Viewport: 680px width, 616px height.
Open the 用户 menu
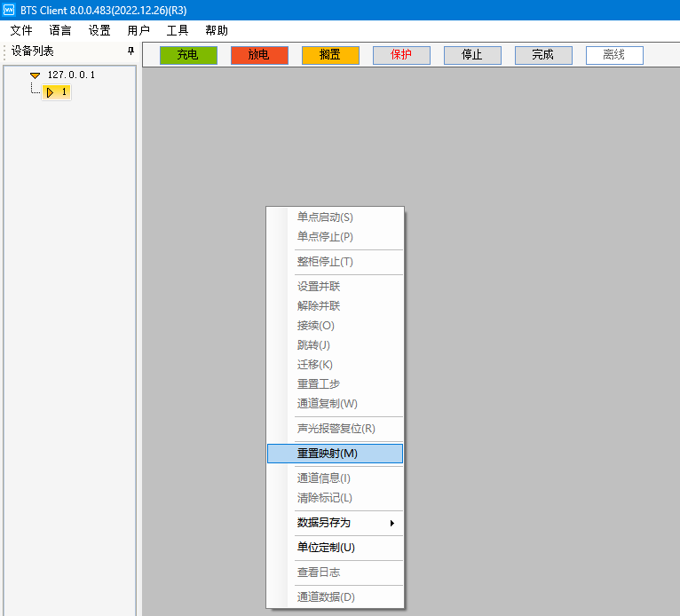[138, 30]
